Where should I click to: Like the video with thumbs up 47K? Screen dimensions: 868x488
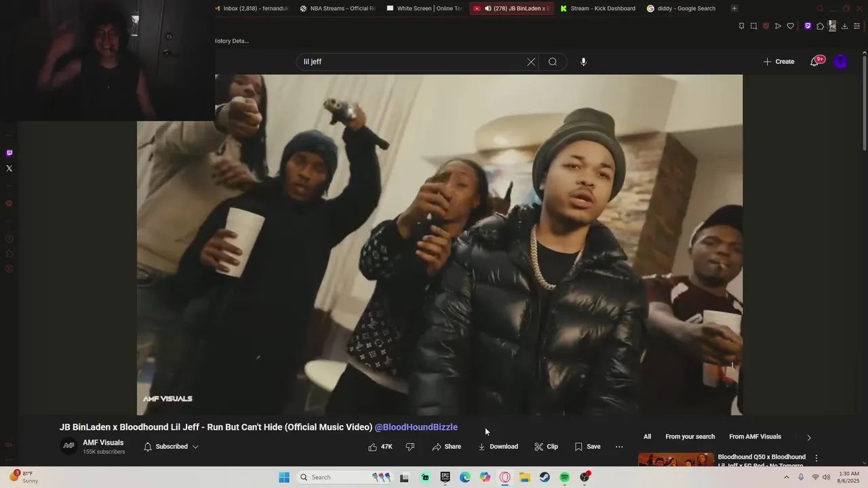380,447
